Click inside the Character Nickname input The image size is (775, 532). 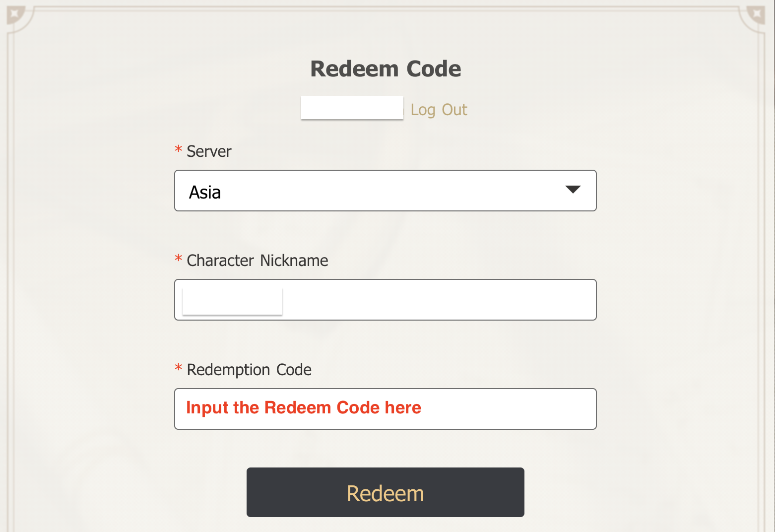point(385,300)
